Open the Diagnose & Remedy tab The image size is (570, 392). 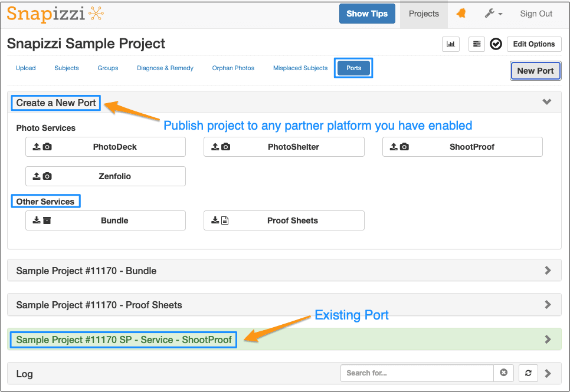click(165, 68)
